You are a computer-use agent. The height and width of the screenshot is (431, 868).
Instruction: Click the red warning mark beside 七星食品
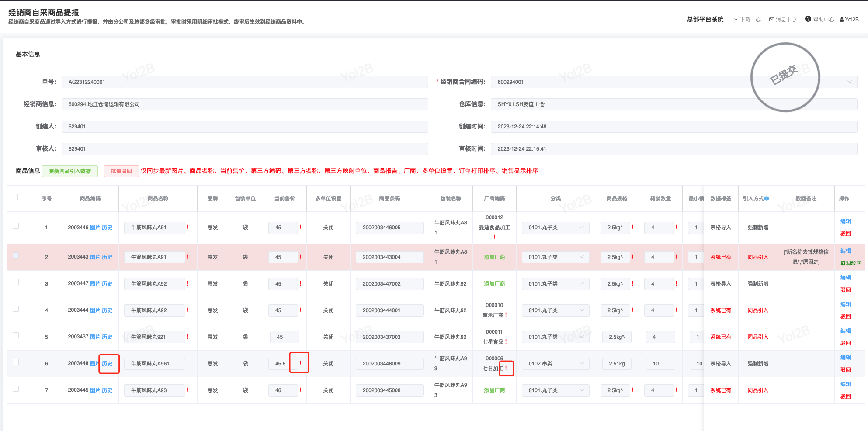pos(506,341)
